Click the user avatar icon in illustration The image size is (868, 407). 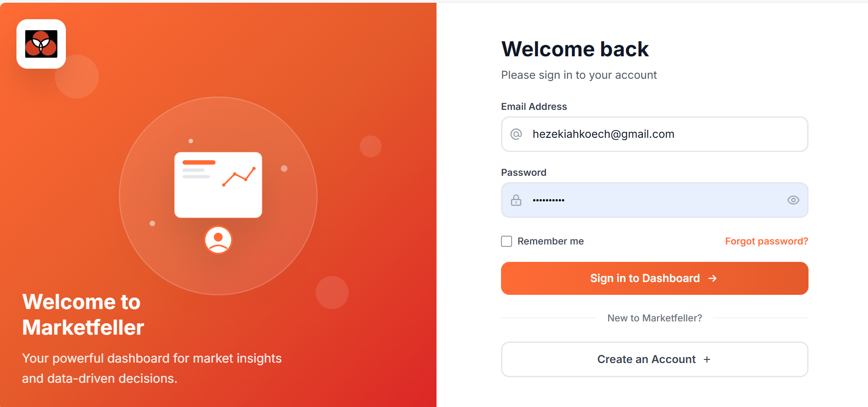(218, 240)
